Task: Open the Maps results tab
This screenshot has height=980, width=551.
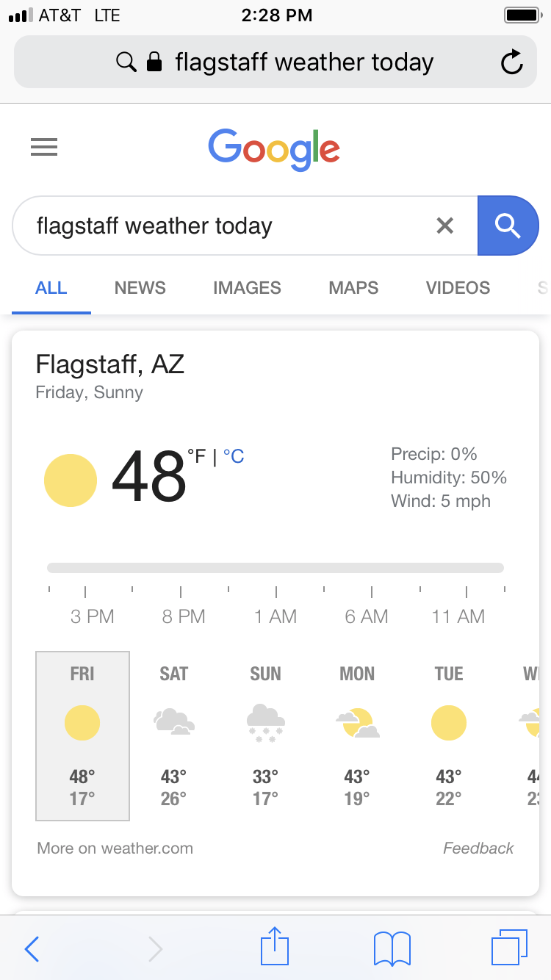Action: (353, 288)
